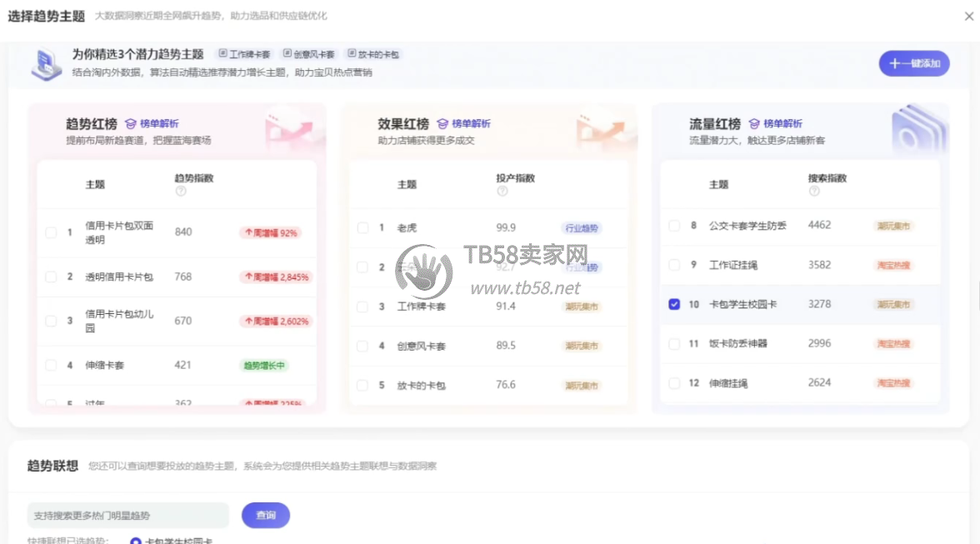Click the 流量红榜 heading
Viewport: 980px width, 544px height.
coord(715,123)
